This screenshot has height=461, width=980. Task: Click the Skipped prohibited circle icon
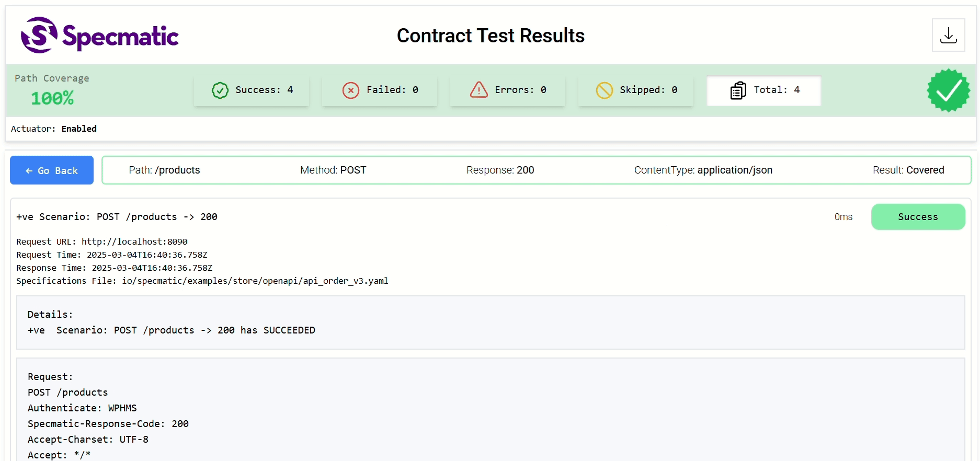(x=604, y=90)
